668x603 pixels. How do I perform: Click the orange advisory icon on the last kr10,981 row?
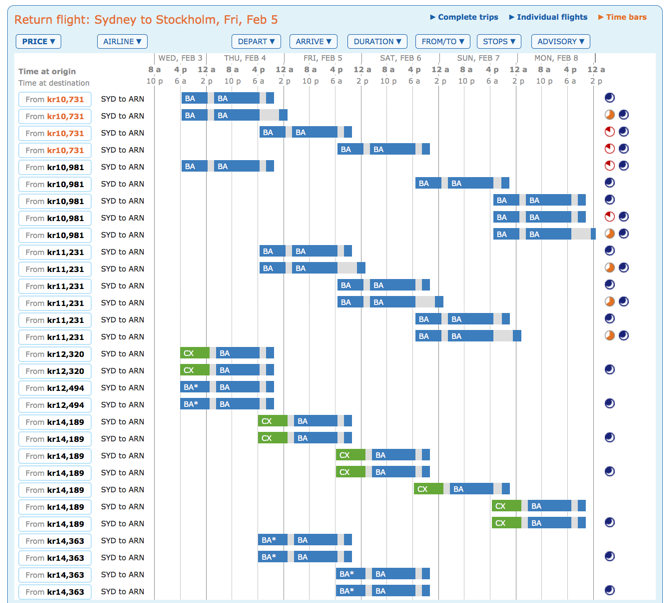[x=610, y=234]
